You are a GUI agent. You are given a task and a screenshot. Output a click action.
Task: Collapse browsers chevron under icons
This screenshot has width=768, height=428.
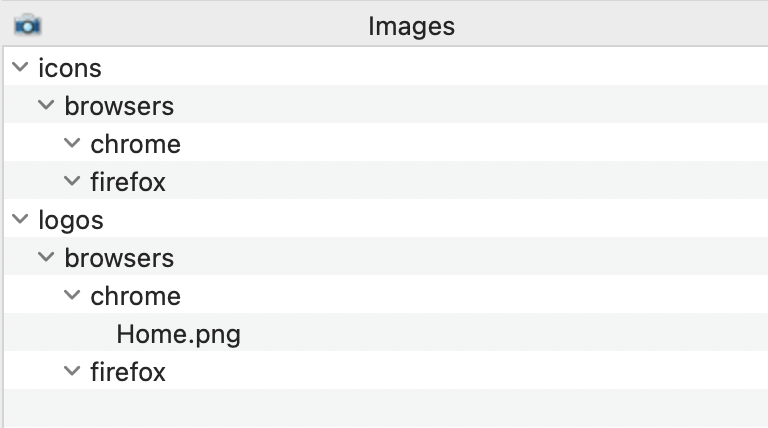(x=46, y=104)
